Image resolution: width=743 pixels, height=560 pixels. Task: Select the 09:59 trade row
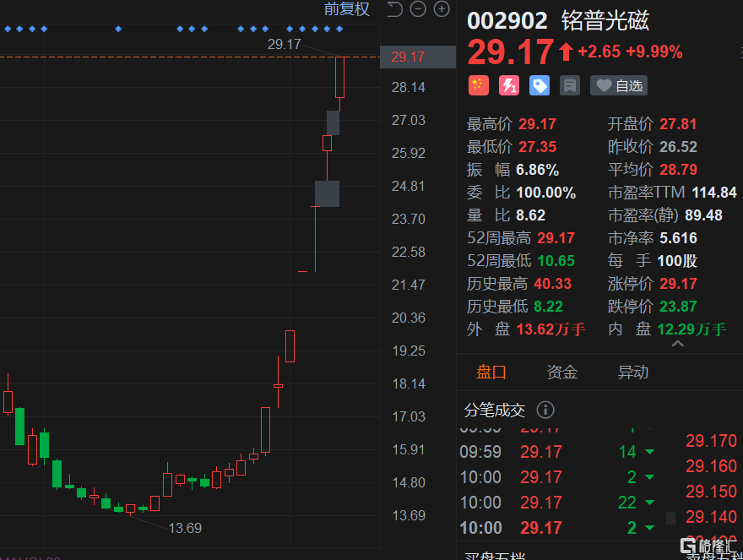tap(556, 452)
